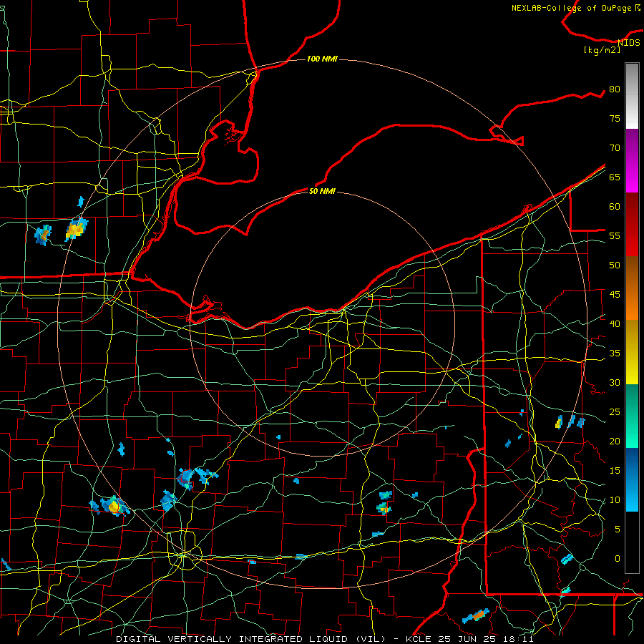
Task: Click the white-grey band of the color bar
Action: (x=632, y=96)
